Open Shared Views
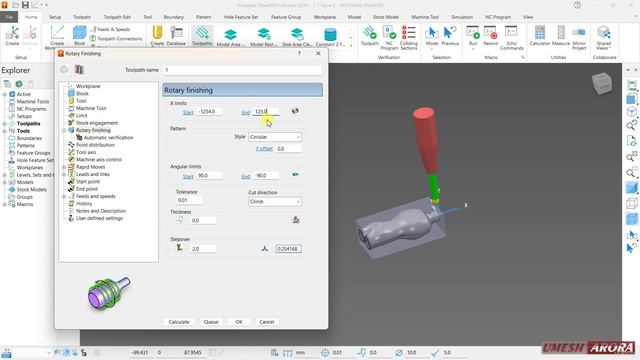Screen dimensions: 640x360 pos(603,38)
